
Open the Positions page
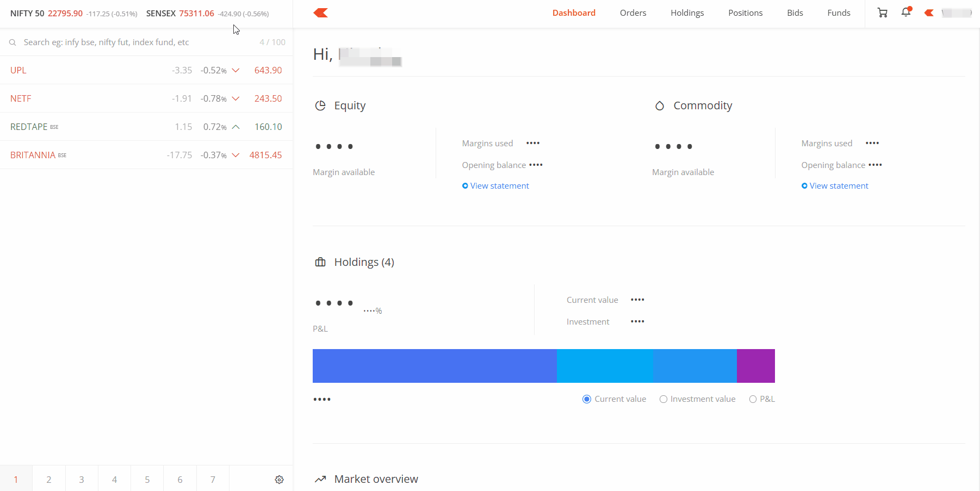[x=746, y=13]
